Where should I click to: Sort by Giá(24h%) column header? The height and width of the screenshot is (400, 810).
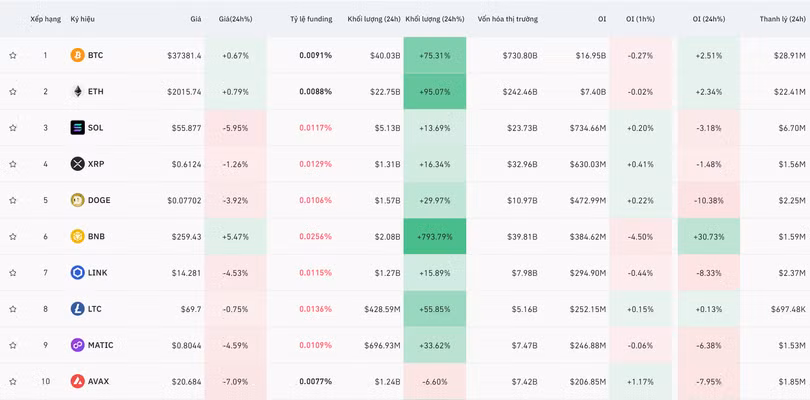click(235, 19)
